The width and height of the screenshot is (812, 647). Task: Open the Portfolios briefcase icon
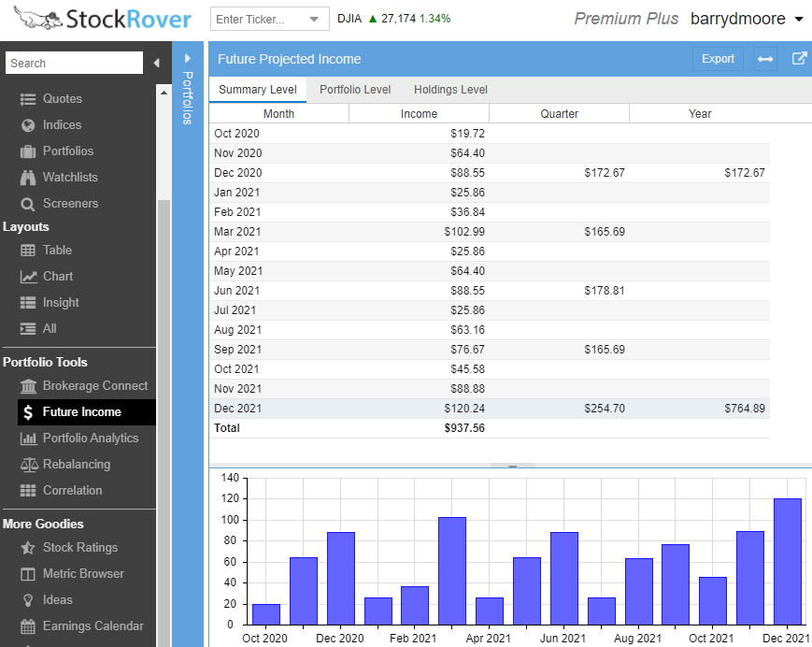(x=25, y=151)
